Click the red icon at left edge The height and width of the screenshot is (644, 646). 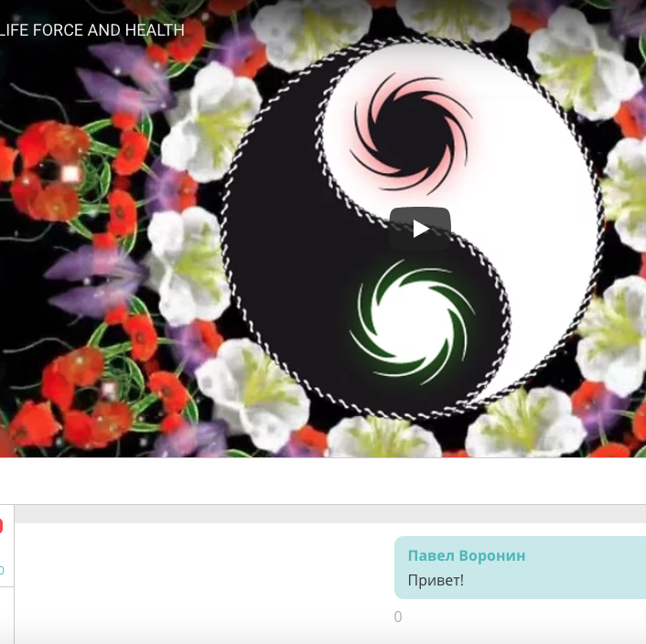tap(1, 526)
